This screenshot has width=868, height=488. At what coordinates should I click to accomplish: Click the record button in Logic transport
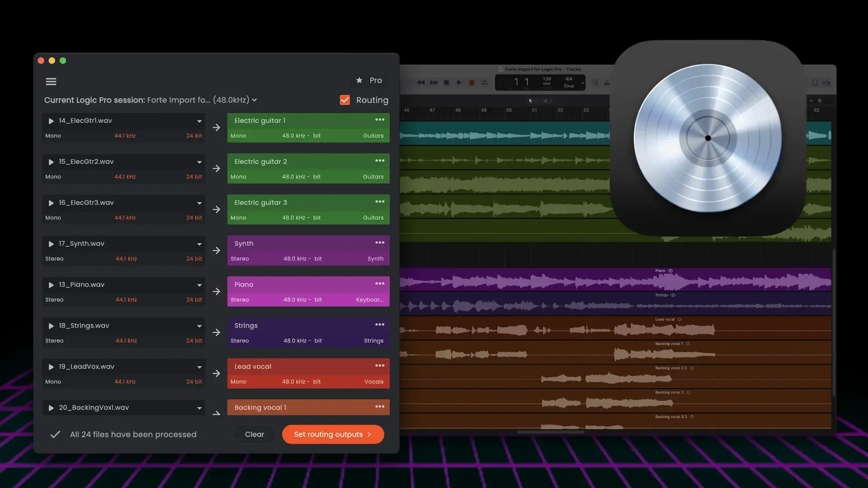click(x=472, y=83)
